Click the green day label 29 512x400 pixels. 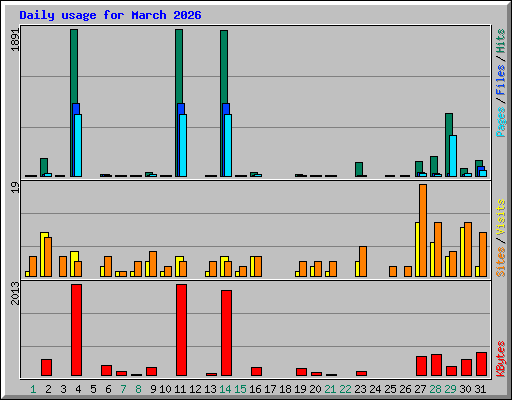pyautogui.click(x=450, y=389)
